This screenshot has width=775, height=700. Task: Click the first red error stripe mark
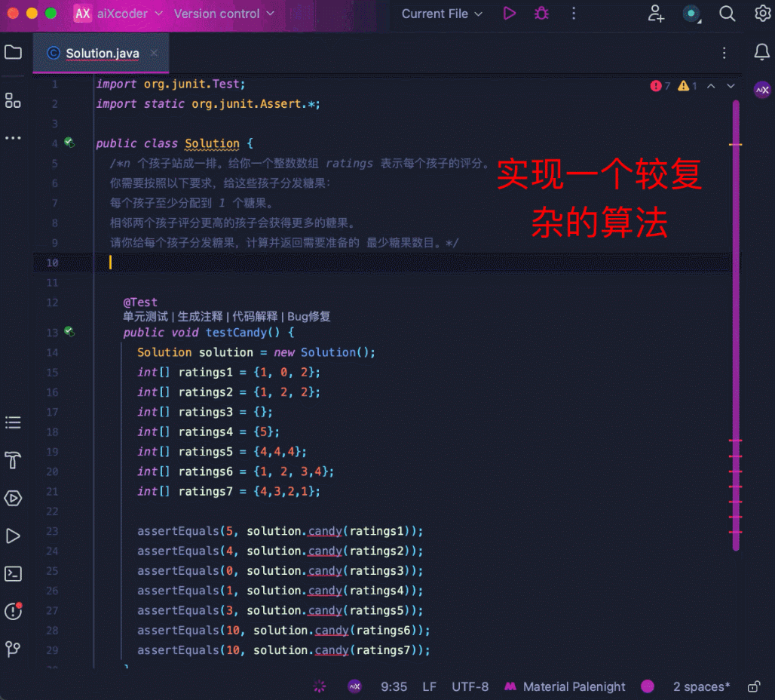(736, 441)
